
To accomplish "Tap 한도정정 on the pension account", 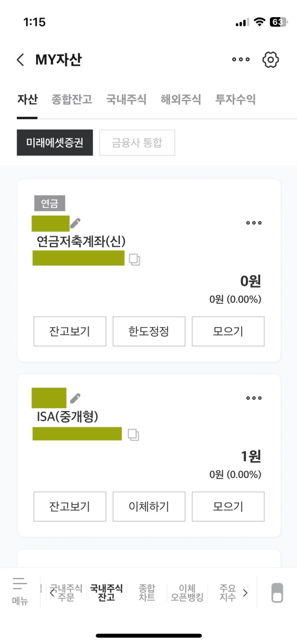I will [149, 331].
